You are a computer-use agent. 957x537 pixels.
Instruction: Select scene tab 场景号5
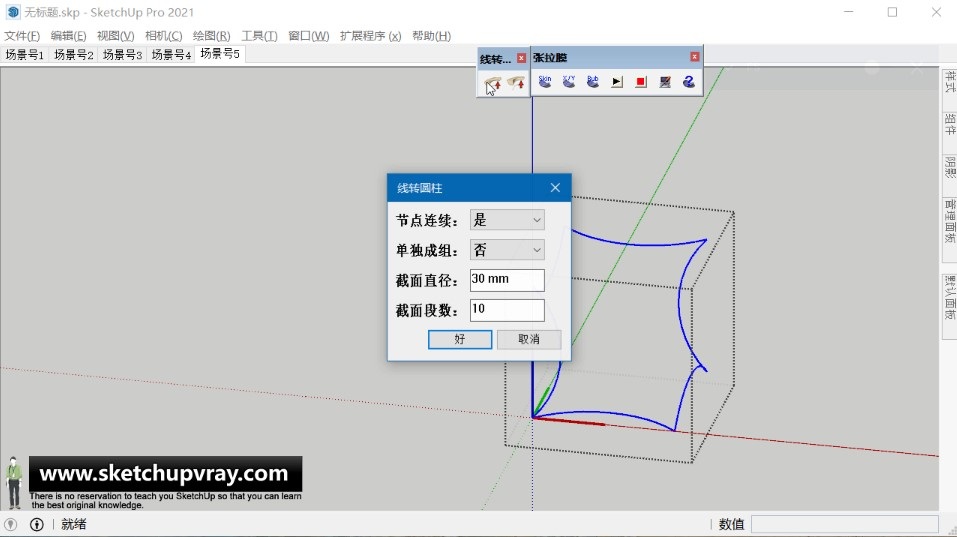click(x=220, y=54)
